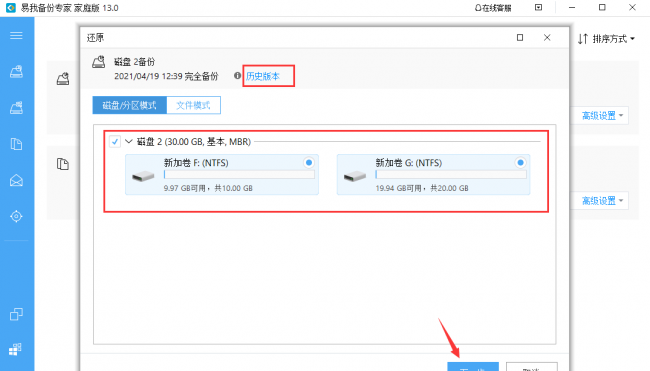Click the dropdown box icon in the title bar
This screenshot has width=650, height=371.
pyautogui.click(x=538, y=7)
